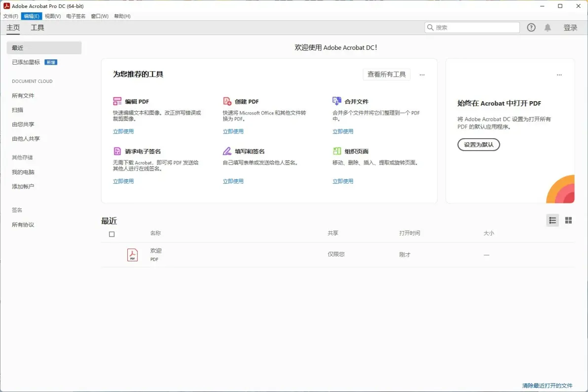Open the 欢迎 file name in the recent list
Screen dimensions: 588x392
(156, 251)
